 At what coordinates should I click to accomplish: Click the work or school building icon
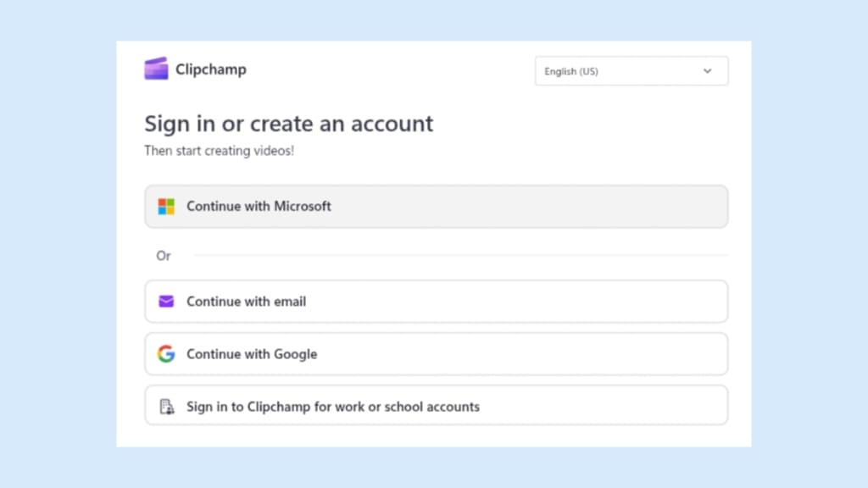(167, 407)
